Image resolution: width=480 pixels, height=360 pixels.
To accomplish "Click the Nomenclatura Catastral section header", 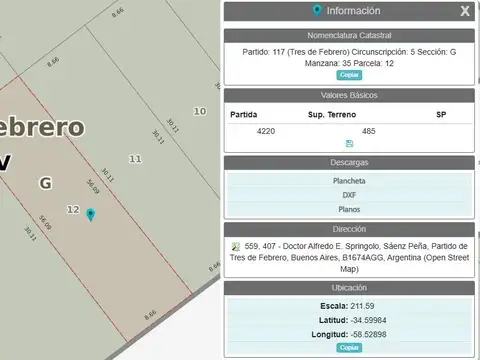I will click(x=349, y=35).
